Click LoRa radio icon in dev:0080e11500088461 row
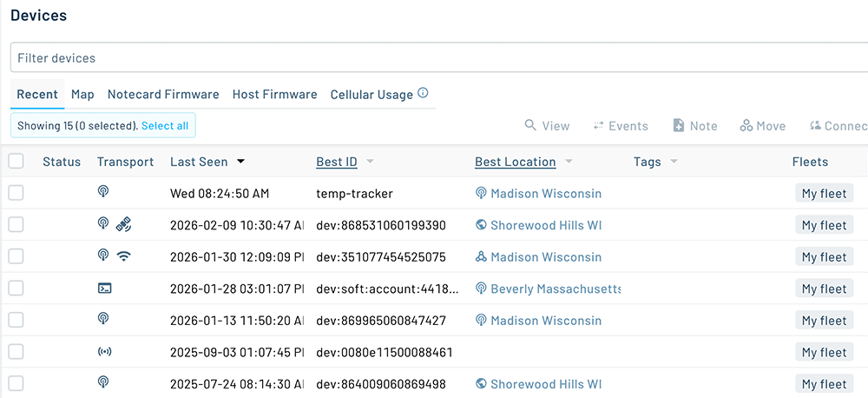This screenshot has height=398, width=868. point(104,352)
